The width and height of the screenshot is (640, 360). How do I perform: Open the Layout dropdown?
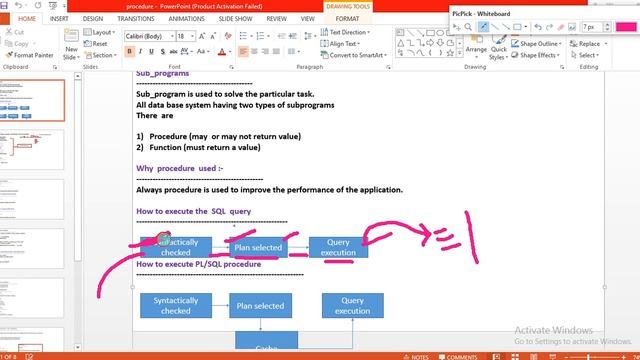point(99,32)
